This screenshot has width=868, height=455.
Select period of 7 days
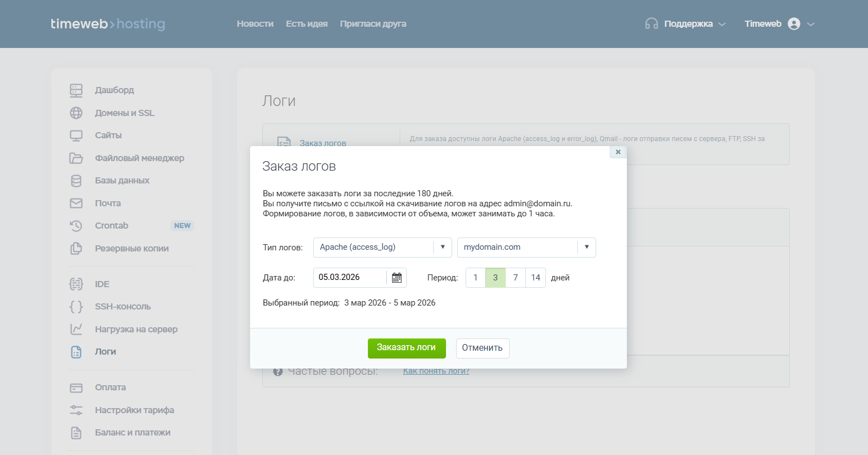[x=515, y=278]
